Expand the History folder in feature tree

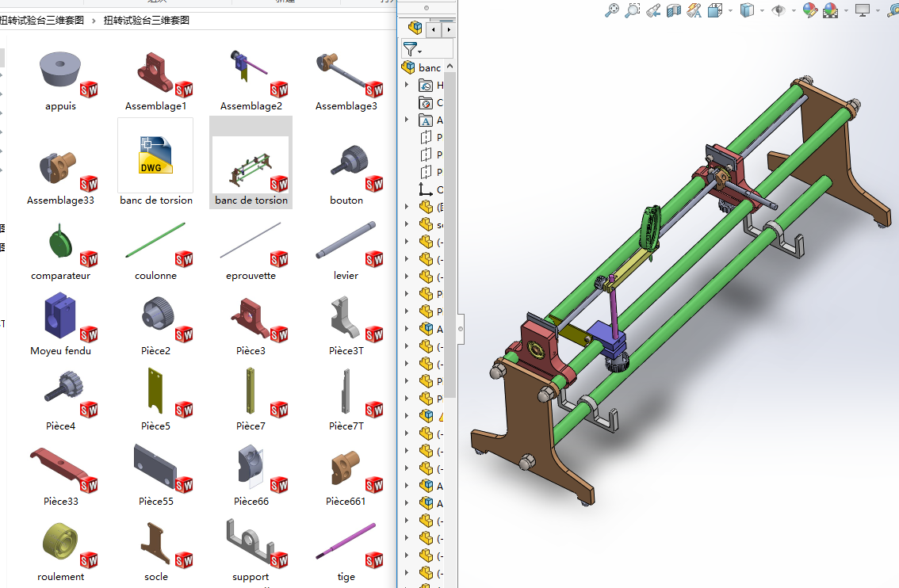tap(407, 86)
